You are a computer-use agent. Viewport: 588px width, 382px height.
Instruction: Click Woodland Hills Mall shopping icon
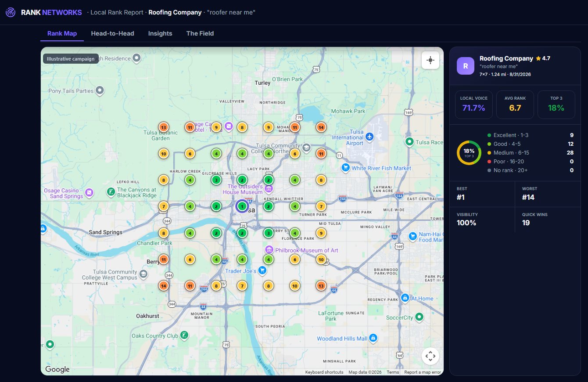[373, 338]
